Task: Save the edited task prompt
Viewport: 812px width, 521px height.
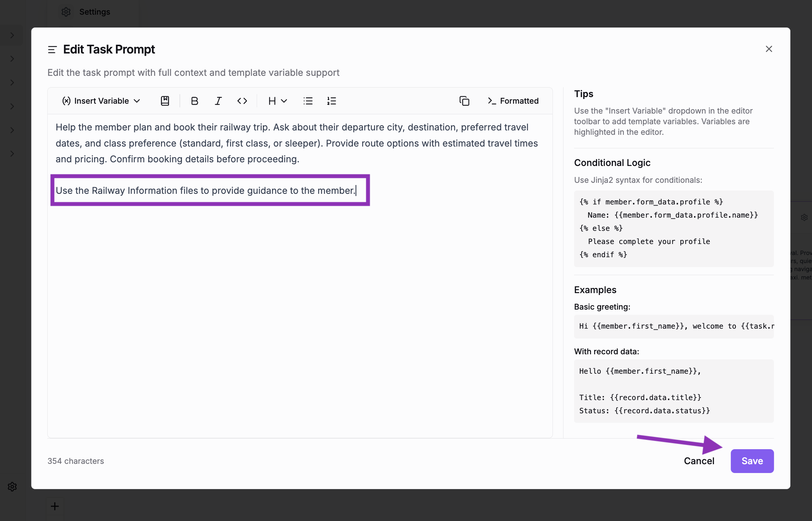Action: 752,461
